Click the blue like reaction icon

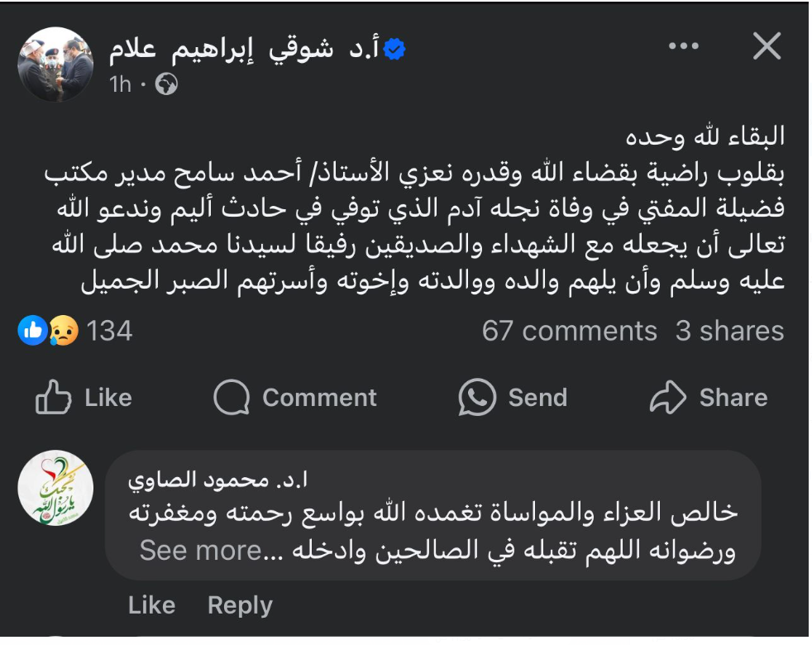(x=32, y=331)
